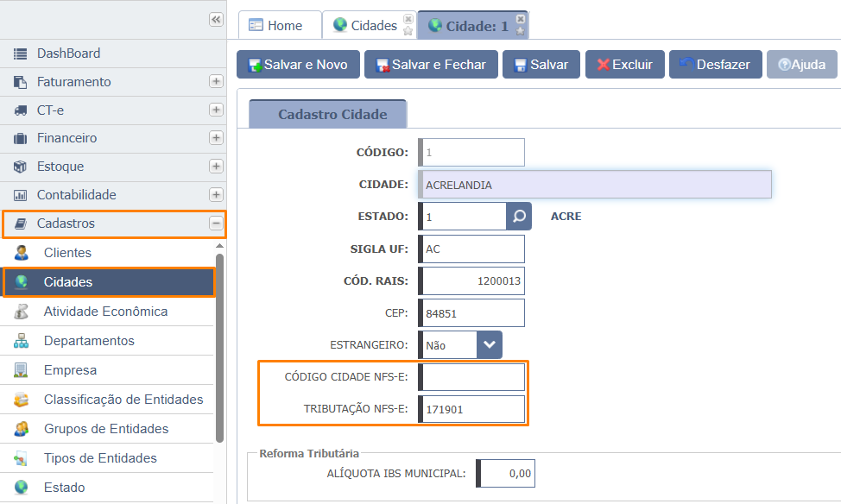Switch to the Cidades tab

click(x=369, y=25)
